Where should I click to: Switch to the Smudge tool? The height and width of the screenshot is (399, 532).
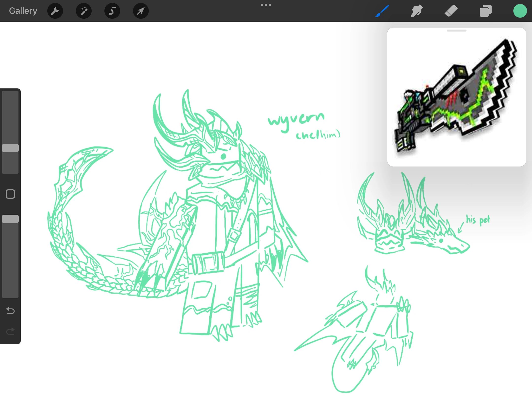tap(417, 11)
